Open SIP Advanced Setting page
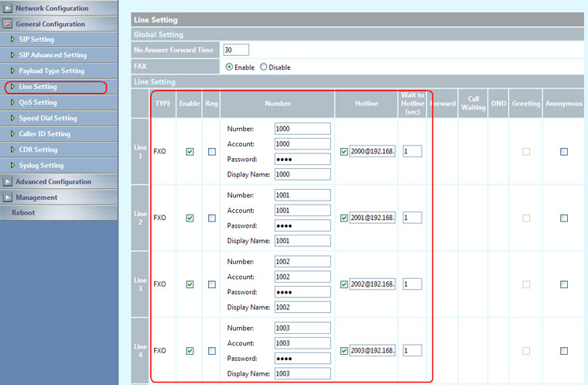 (x=53, y=55)
